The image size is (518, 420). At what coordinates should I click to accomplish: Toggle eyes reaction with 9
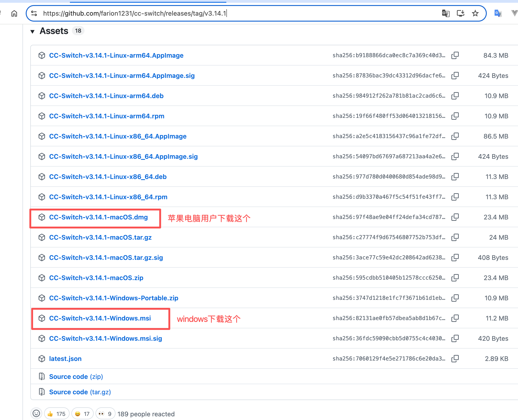[x=105, y=414]
